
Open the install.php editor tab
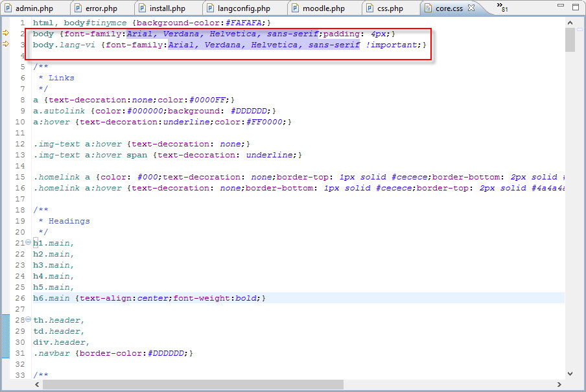(x=167, y=8)
